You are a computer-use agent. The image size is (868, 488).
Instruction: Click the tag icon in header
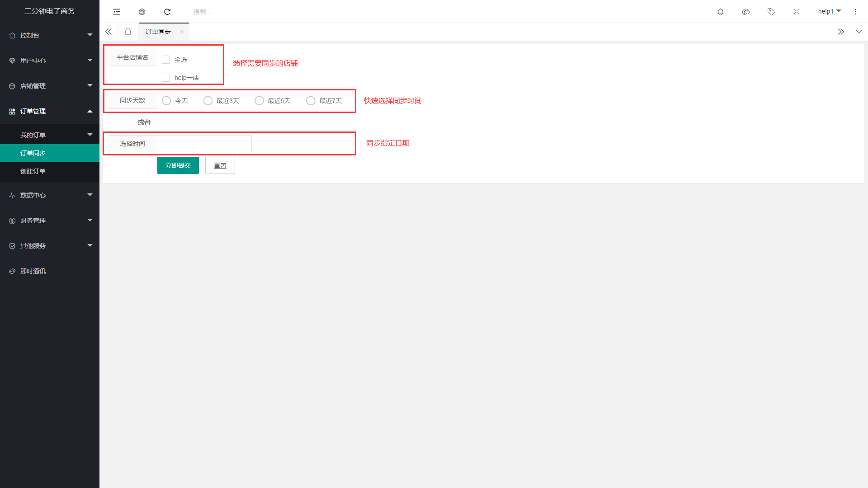point(771,12)
